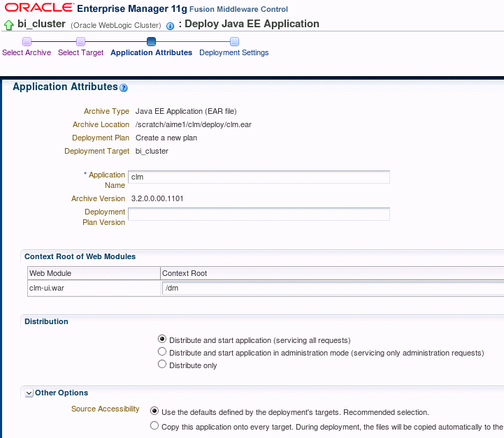Collapse the Other Options section
The image size is (504, 438).
(29, 393)
